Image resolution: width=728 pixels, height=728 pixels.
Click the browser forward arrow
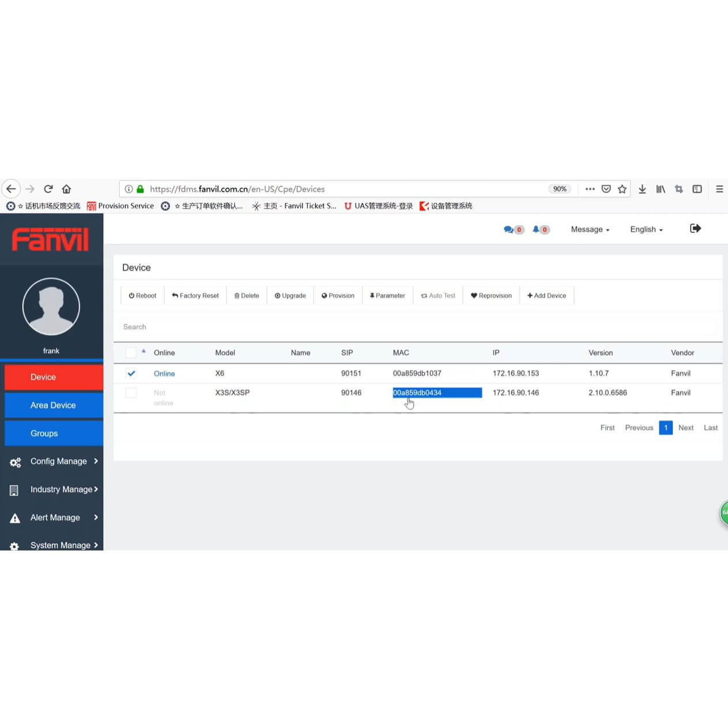30,189
